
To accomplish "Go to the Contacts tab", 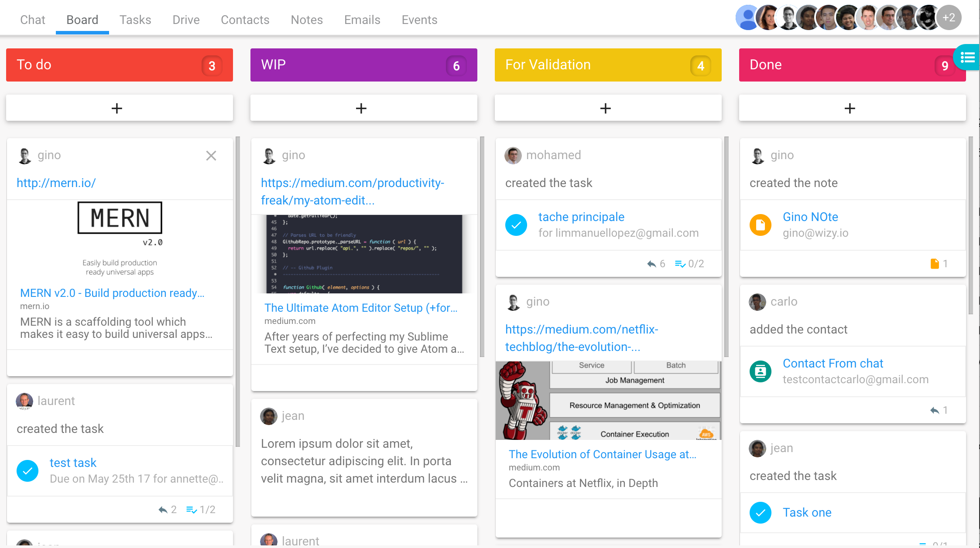I will [245, 20].
